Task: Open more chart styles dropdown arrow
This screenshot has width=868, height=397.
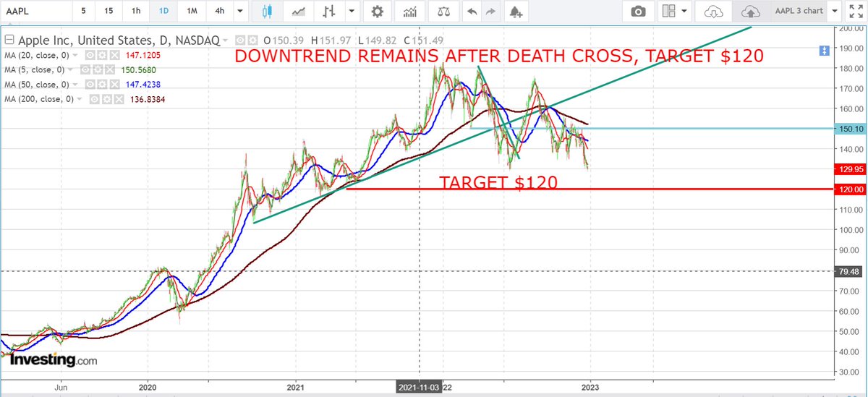Action: (352, 12)
